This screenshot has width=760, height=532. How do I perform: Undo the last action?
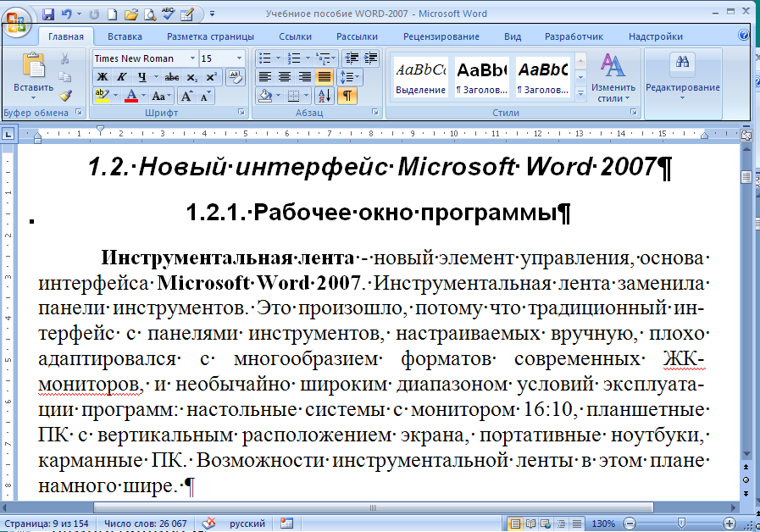click(67, 14)
